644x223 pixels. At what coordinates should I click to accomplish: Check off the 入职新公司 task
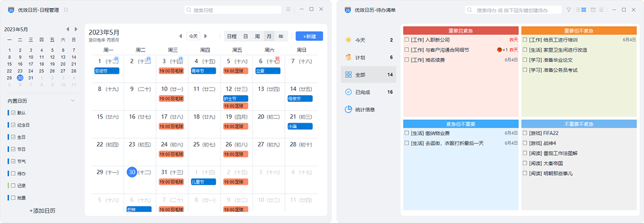(406, 40)
